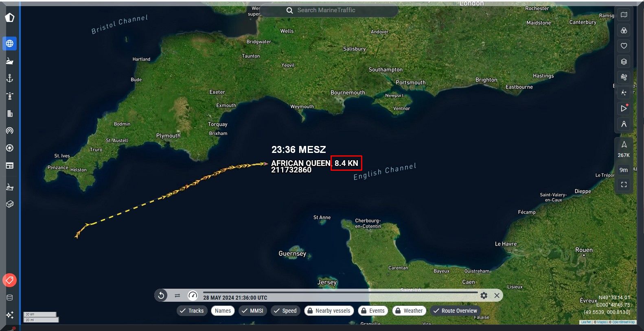Click the Search MarineTraffic field

tap(329, 10)
